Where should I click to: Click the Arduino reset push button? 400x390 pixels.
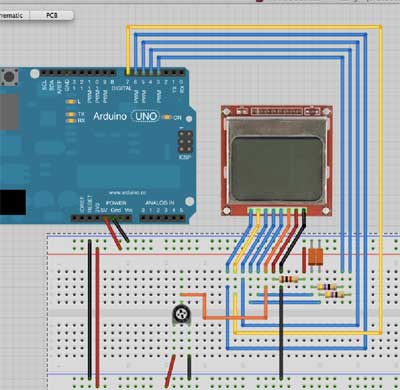(x=9, y=77)
